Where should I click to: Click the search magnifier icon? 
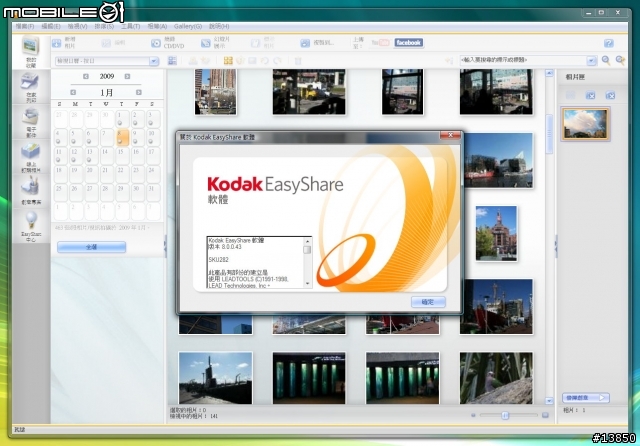tap(606, 60)
